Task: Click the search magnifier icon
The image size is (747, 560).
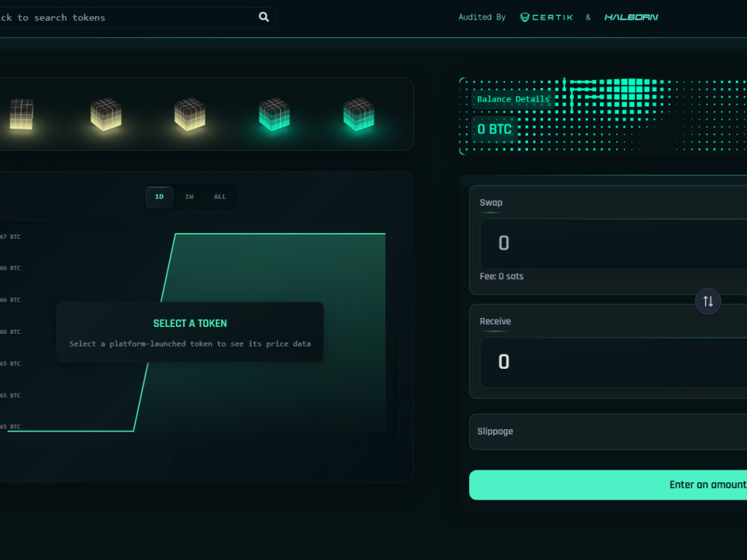Action: 264,17
